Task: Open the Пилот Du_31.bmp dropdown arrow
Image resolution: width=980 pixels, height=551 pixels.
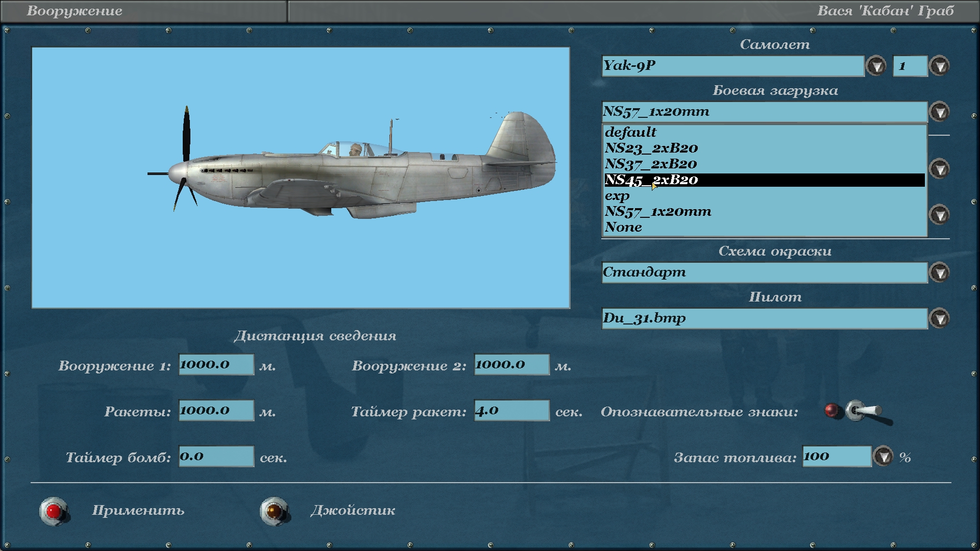Action: tap(939, 318)
